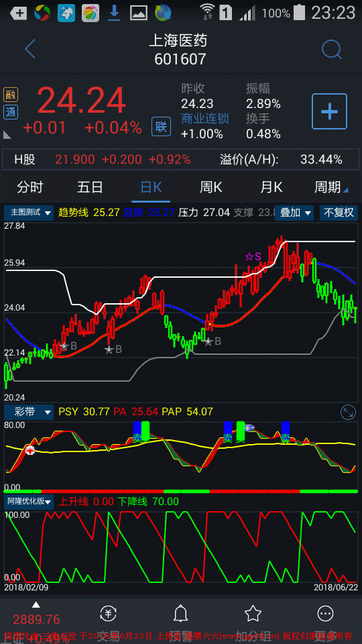Screen dimensions: 362x644
Task: Tap the 联 linked sector icon
Action: [161, 127]
